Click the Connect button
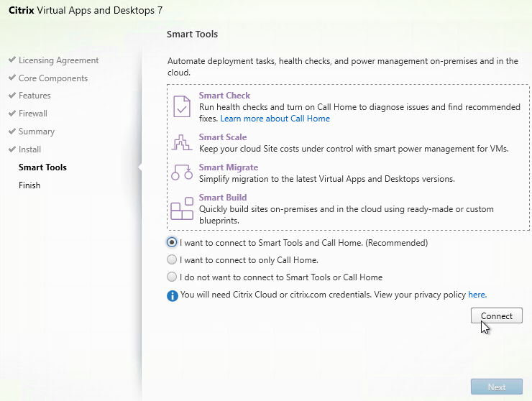The height and width of the screenshot is (401, 532). 496,315
